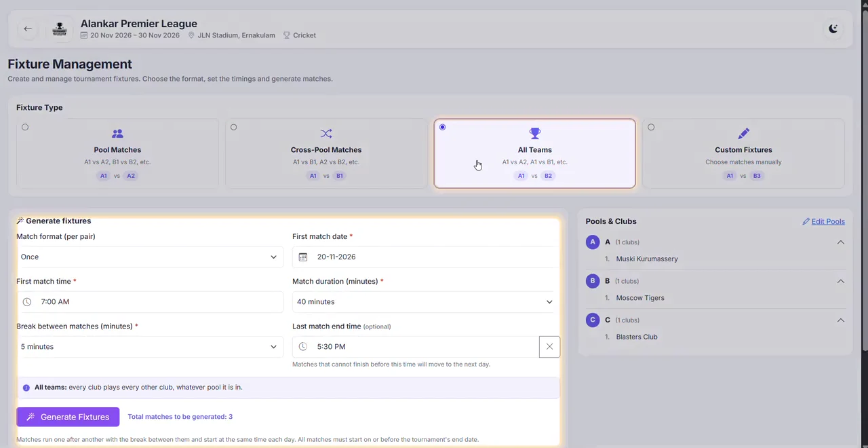
Task: Select the Cross-Pool Matches radio button
Action: click(234, 127)
